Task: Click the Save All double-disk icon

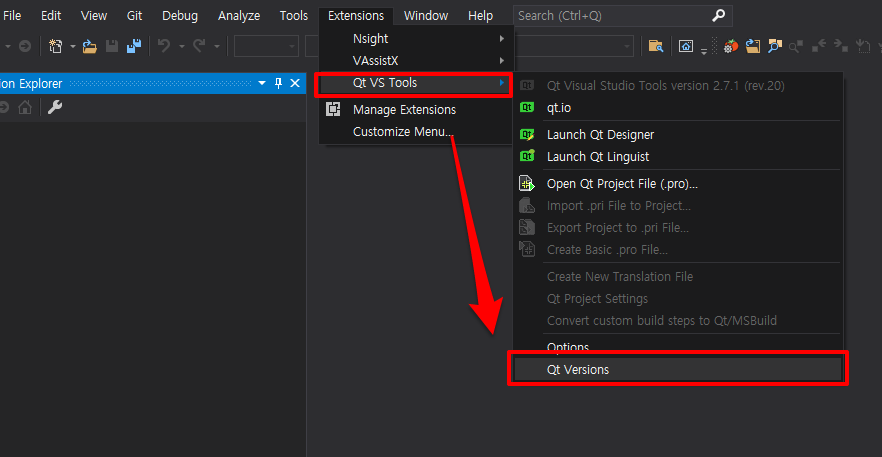Action: tap(133, 46)
